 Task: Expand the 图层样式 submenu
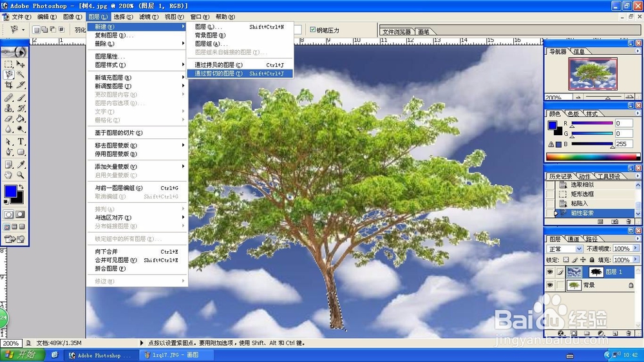(x=137, y=65)
